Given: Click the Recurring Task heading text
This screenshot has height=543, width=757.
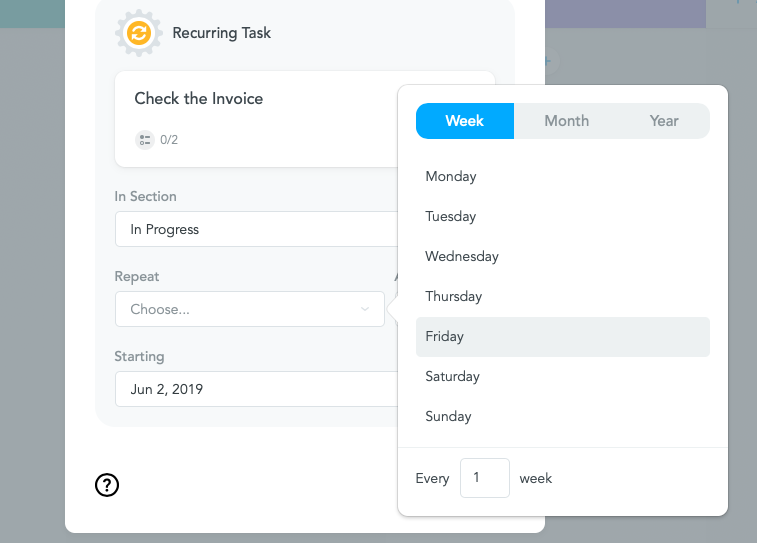Looking at the screenshot, I should (222, 33).
